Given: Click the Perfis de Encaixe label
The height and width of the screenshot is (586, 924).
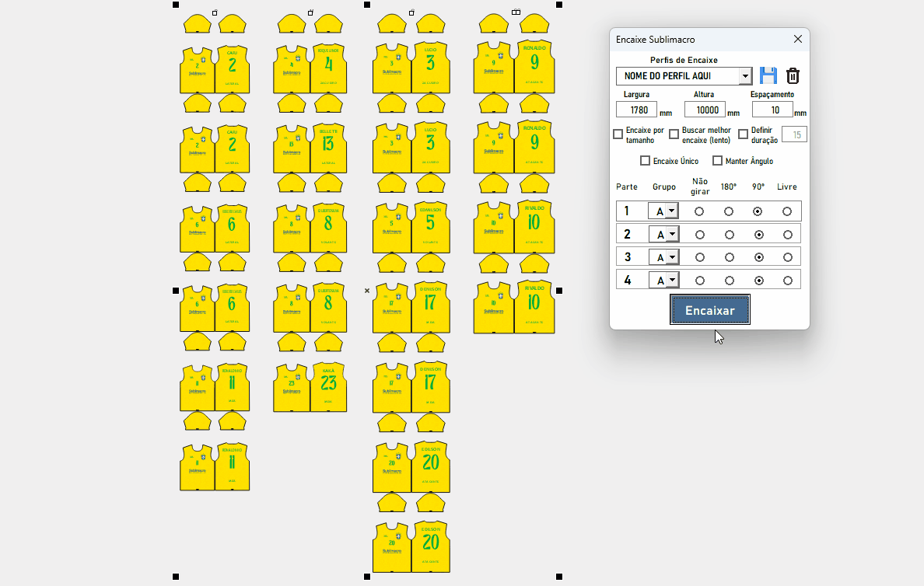Looking at the screenshot, I should coord(684,60).
